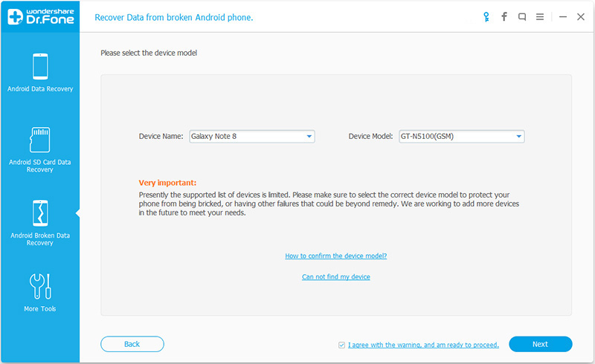Screen dimensions: 595x364
Task: Click the GT-N5100(GSM) model field
Action: [x=461, y=137]
